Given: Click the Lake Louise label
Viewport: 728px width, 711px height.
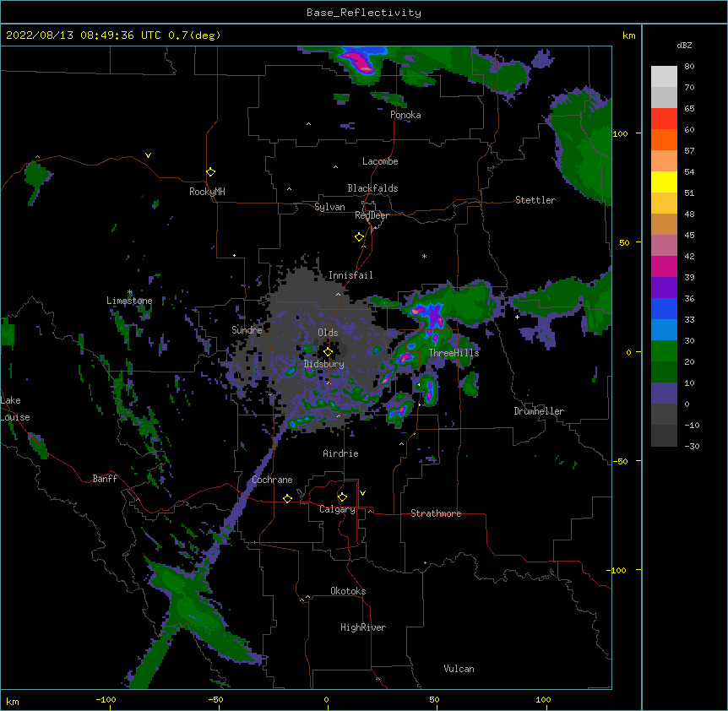Looking at the screenshot, I should (x=15, y=409).
